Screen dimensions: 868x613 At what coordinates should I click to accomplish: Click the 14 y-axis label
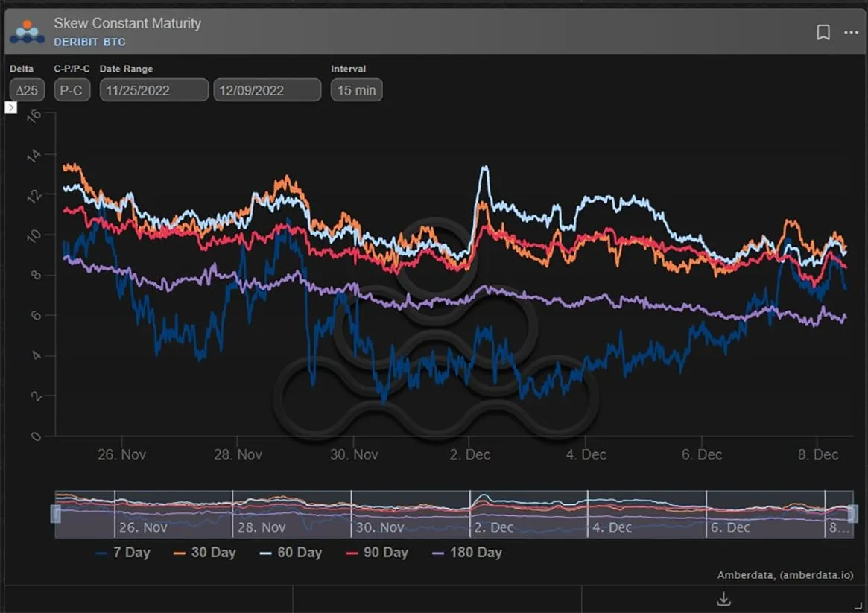34,156
